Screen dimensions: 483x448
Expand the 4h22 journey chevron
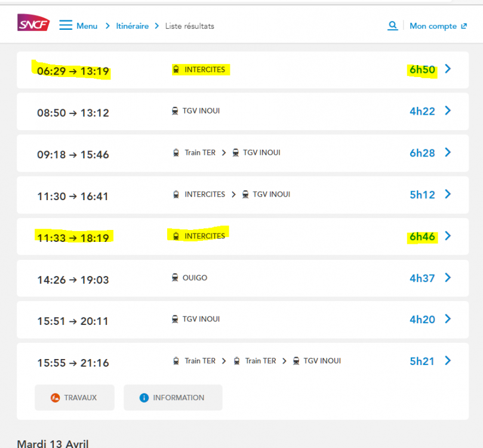tap(448, 111)
